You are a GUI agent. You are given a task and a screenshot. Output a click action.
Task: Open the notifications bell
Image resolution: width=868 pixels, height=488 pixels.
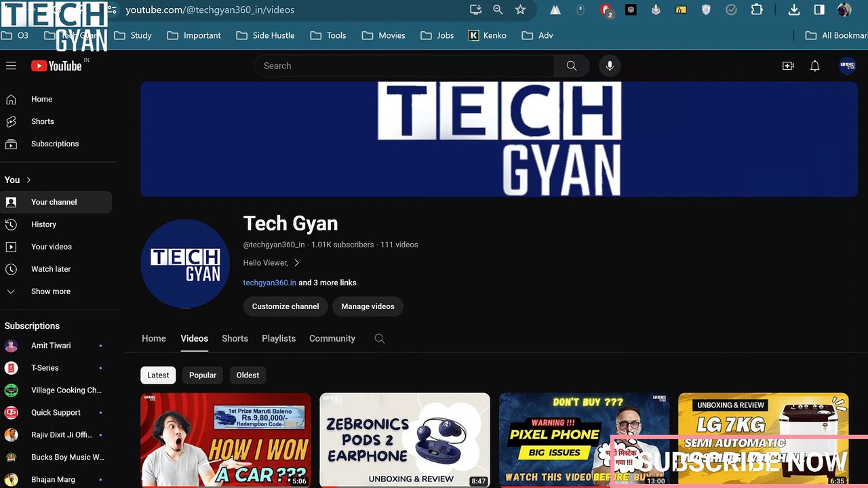coord(815,66)
